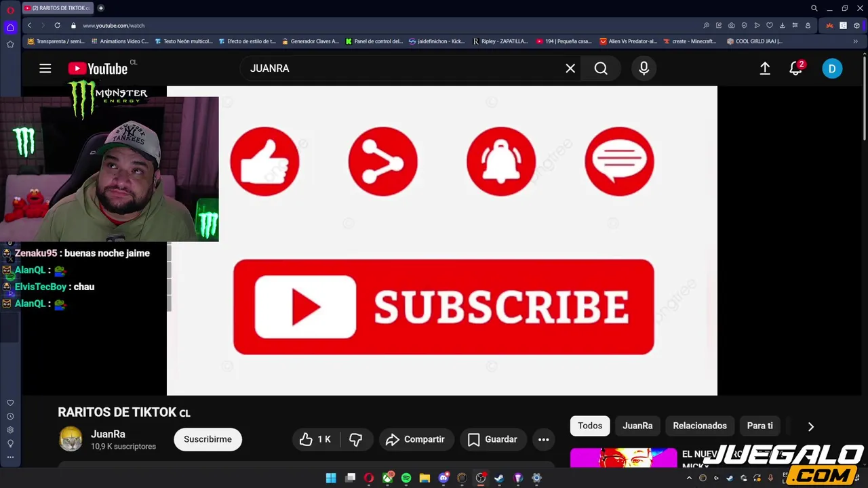Like the video with 1 K
Image resolution: width=868 pixels, height=488 pixels.
tap(315, 439)
